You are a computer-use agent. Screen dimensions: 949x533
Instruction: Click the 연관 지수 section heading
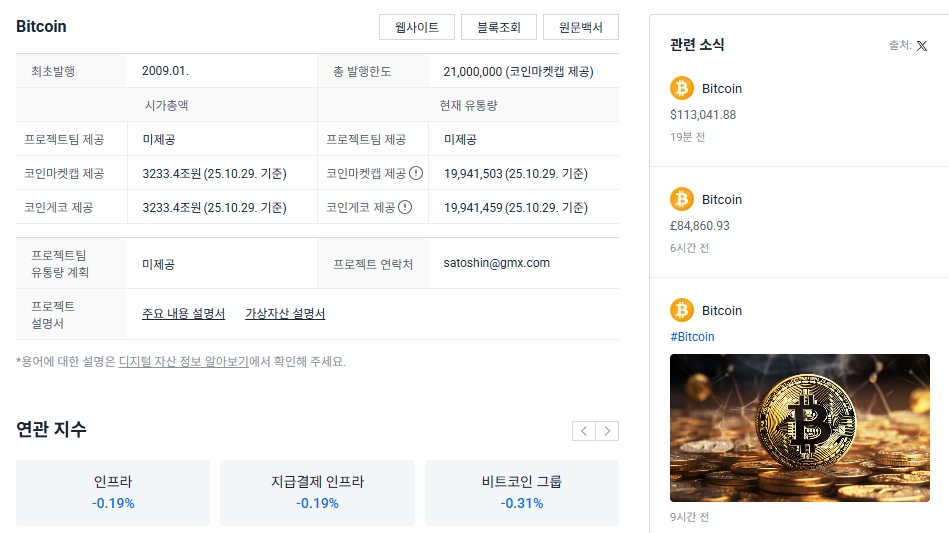pyautogui.click(x=51, y=429)
